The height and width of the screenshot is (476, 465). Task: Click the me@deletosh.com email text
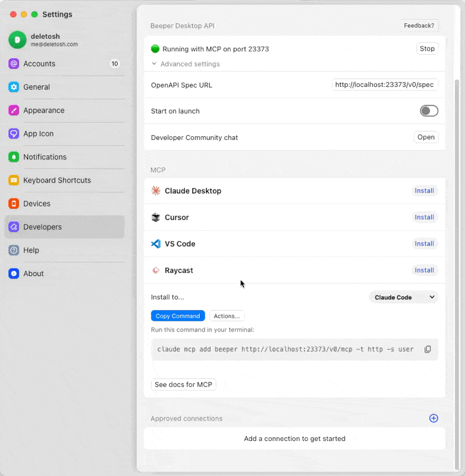coord(54,44)
